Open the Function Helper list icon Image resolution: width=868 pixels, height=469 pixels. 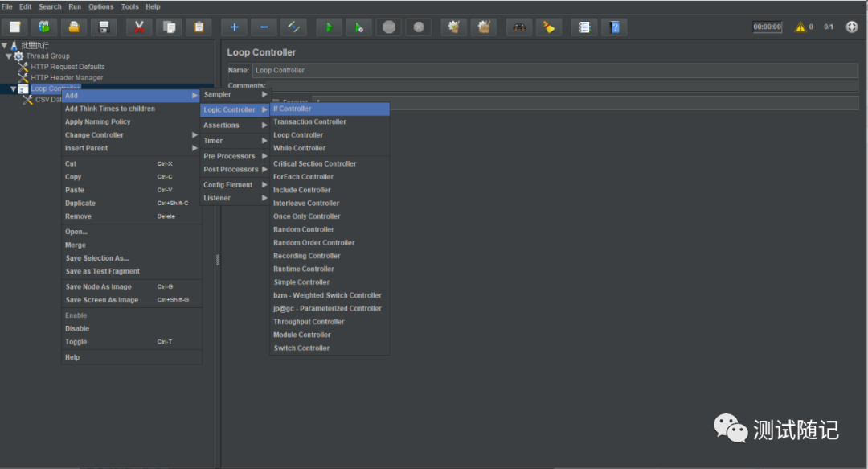[x=584, y=27]
